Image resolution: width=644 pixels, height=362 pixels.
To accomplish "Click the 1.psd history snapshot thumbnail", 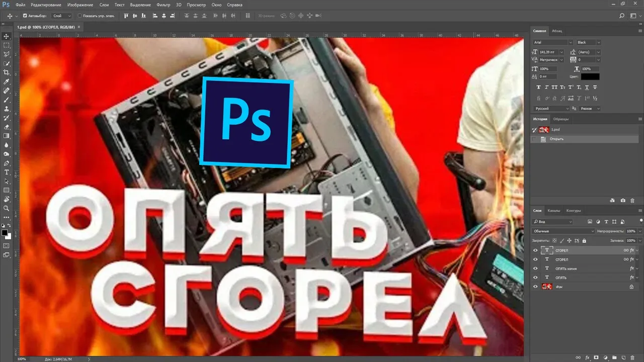I will pyautogui.click(x=544, y=130).
